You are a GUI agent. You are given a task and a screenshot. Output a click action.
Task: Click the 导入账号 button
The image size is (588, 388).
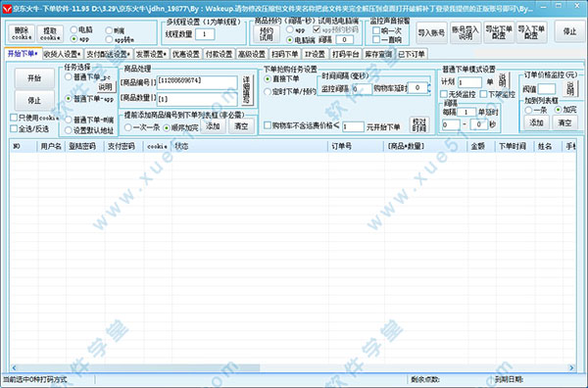click(x=431, y=33)
